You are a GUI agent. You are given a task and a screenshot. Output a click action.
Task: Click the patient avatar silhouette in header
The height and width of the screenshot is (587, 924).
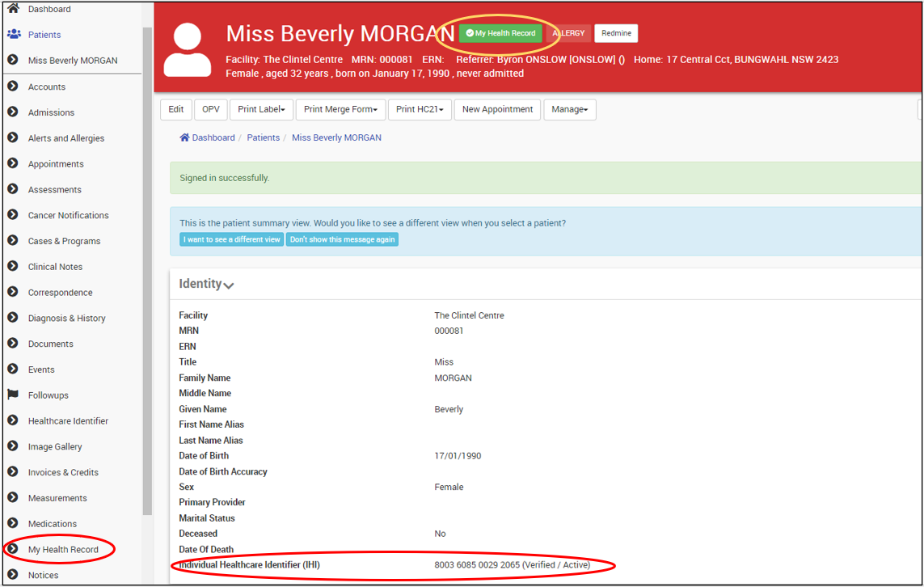[188, 50]
